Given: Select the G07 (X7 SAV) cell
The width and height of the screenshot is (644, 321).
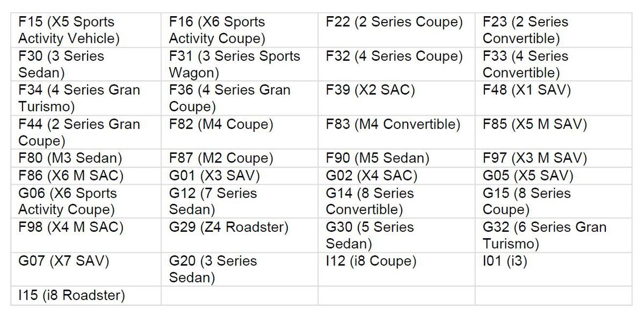Looking at the screenshot, I should pyautogui.click(x=63, y=261).
